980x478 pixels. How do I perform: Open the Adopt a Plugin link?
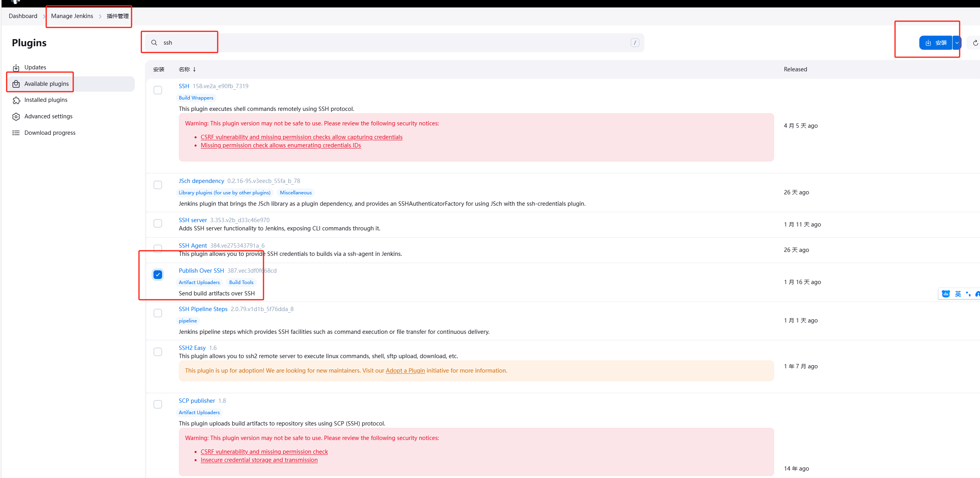[405, 371]
